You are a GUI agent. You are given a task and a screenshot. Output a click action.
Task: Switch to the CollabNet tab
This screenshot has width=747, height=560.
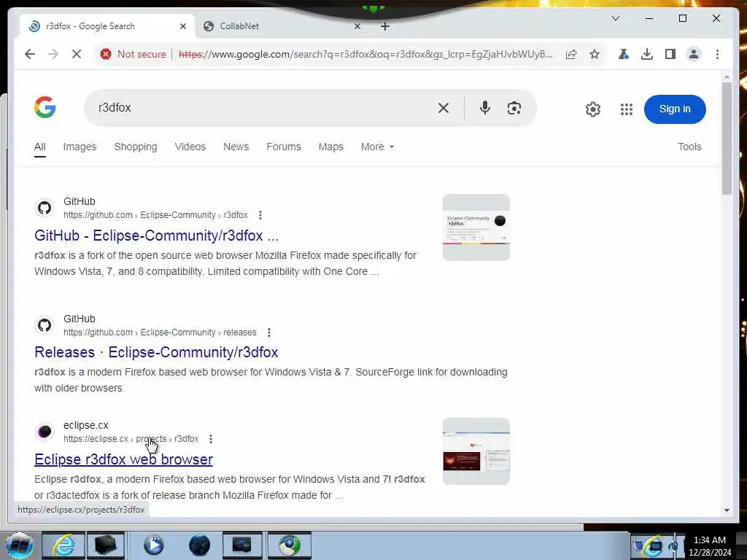point(281,26)
